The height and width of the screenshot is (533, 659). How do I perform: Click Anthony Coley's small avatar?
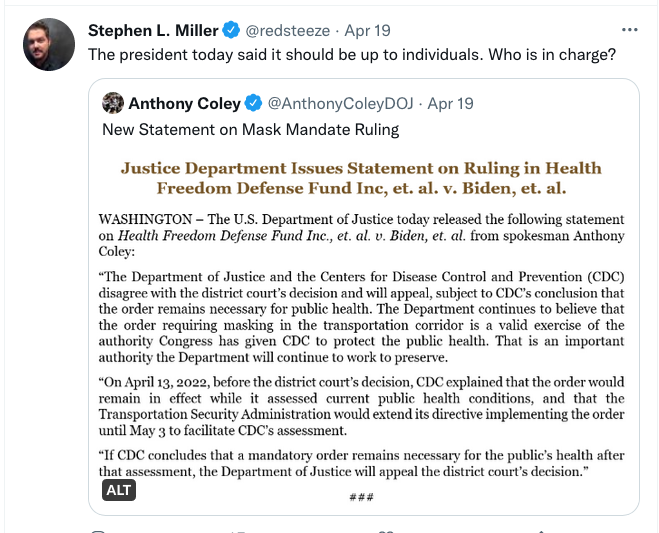tap(113, 103)
